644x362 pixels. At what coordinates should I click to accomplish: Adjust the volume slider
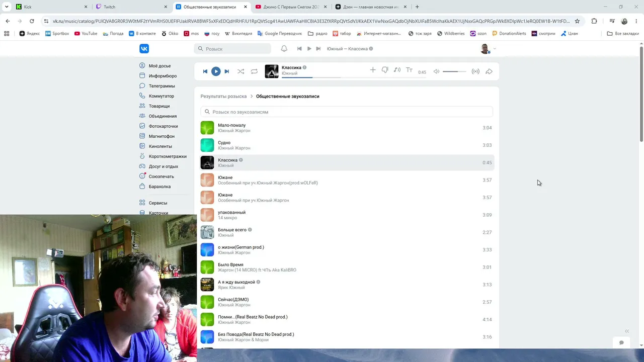[454, 71]
